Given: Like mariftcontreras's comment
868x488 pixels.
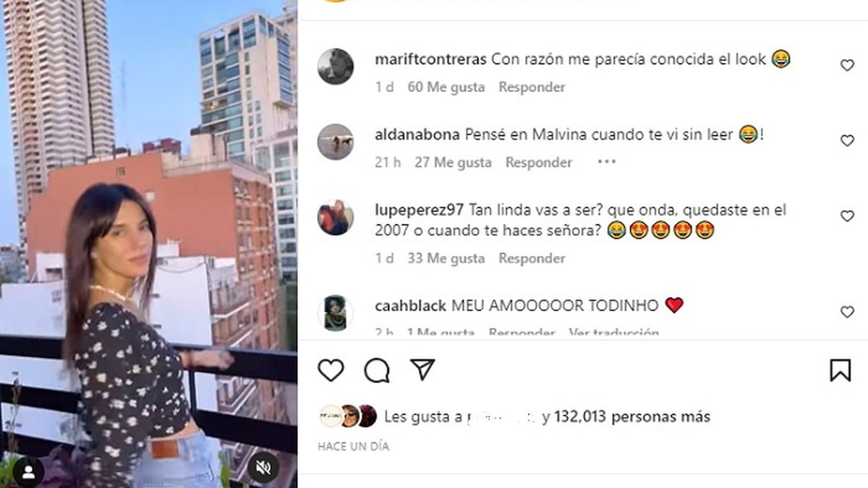Looking at the screenshot, I should [847, 66].
